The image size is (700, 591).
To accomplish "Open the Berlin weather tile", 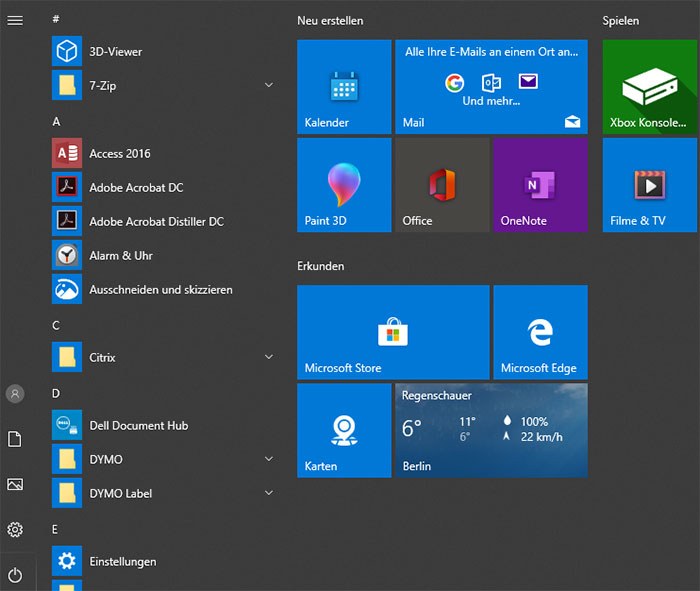I will pyautogui.click(x=492, y=430).
